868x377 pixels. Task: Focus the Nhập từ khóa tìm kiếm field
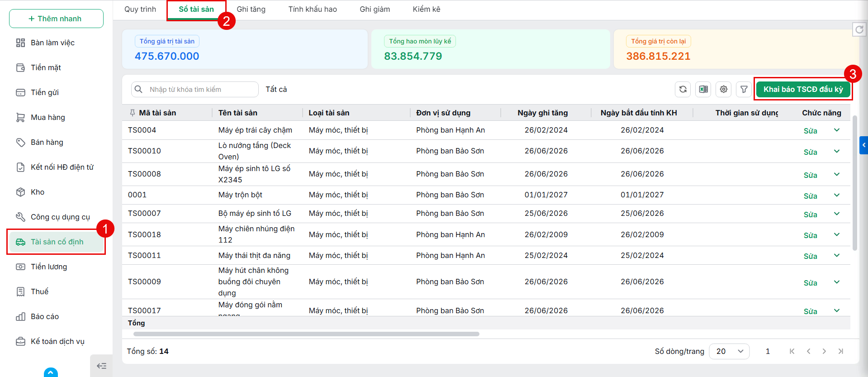(x=195, y=89)
